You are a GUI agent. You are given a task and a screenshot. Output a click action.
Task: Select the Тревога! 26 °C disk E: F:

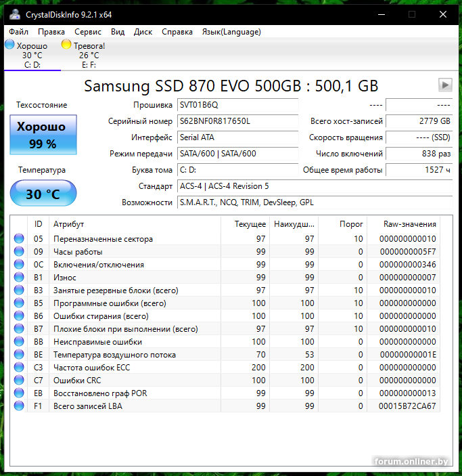click(89, 55)
